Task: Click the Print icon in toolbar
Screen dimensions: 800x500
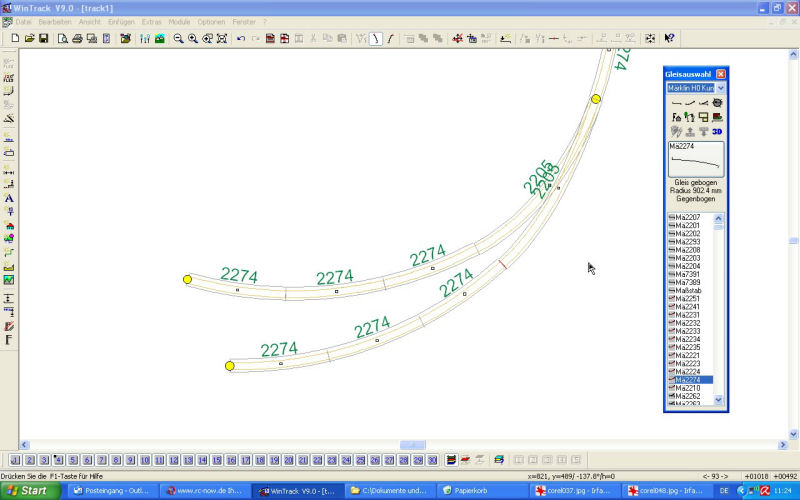Action: coord(77,38)
